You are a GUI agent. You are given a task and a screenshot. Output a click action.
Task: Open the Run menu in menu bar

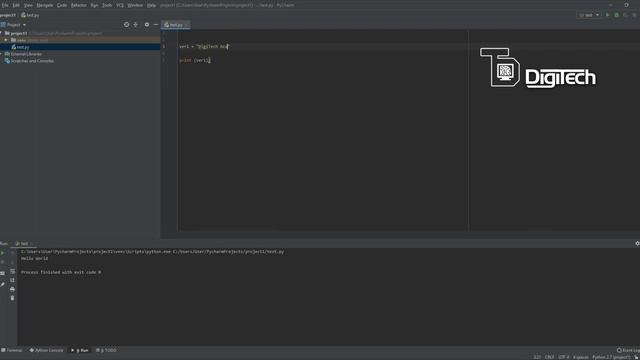pos(94,5)
